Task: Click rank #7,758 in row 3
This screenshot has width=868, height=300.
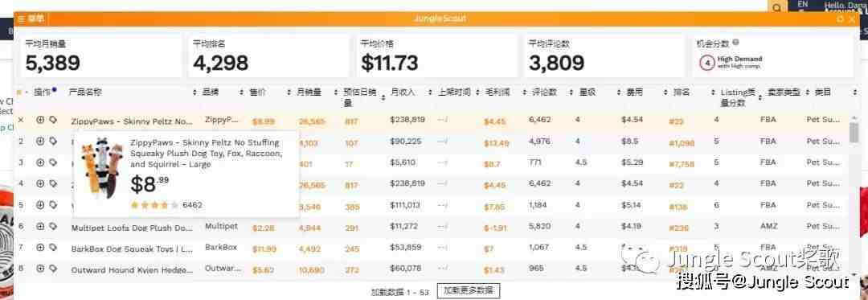Action: pyautogui.click(x=682, y=164)
